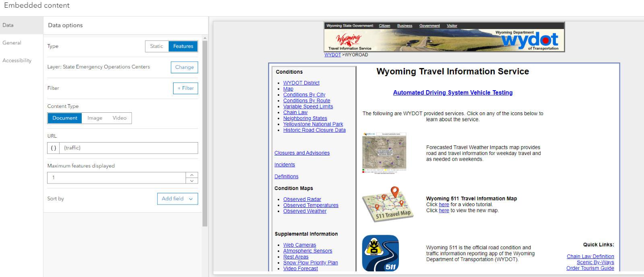The image size is (644, 277).
Task: Choose Document content type
Action: point(65,118)
